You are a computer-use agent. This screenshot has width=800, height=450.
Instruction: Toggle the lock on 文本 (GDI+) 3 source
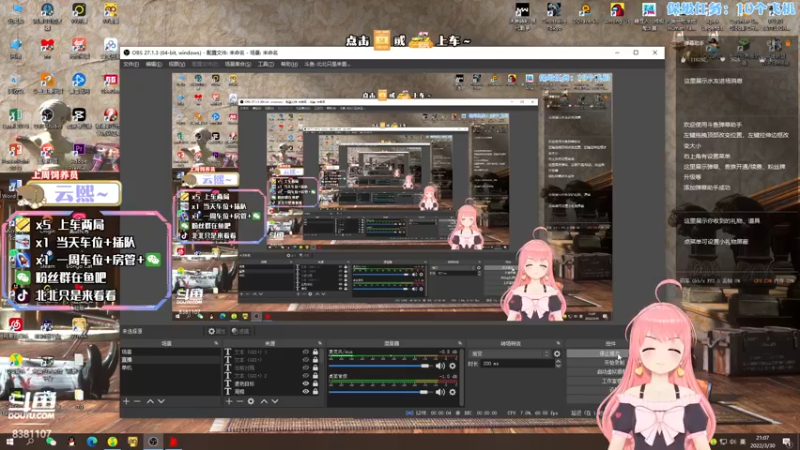(x=315, y=352)
